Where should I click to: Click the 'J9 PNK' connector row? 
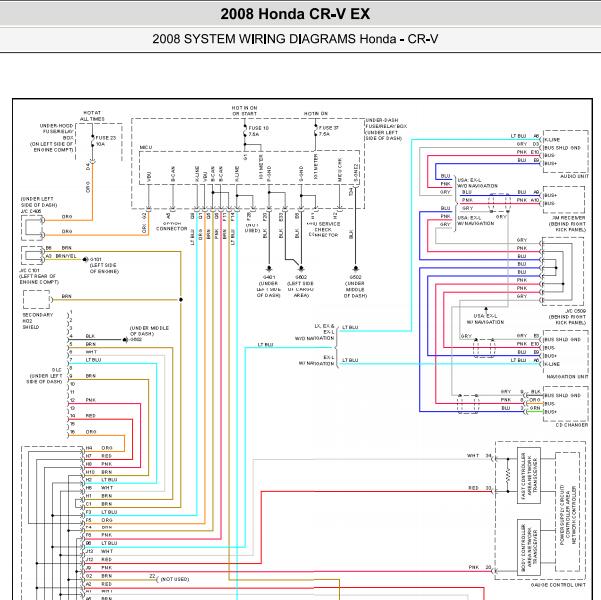[x=99, y=567]
